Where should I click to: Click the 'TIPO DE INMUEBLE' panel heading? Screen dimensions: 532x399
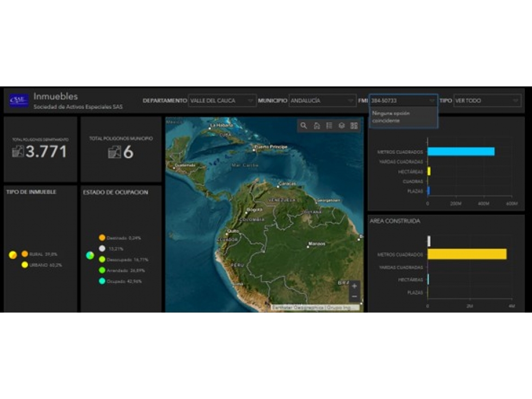tap(31, 192)
